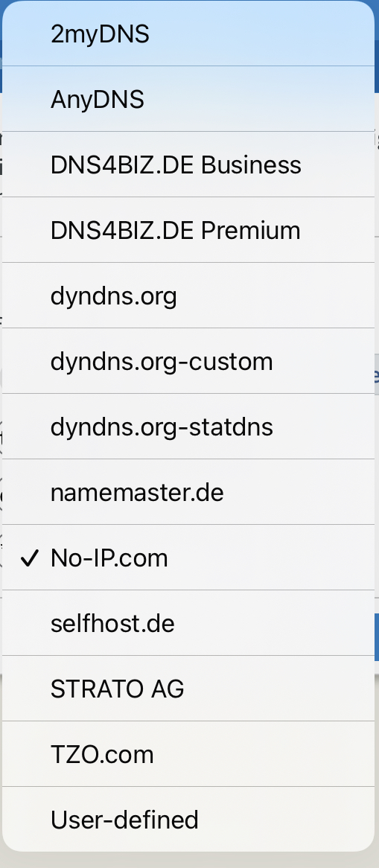Select the dyndns.org-custom option
379x868 pixels.
point(188,361)
